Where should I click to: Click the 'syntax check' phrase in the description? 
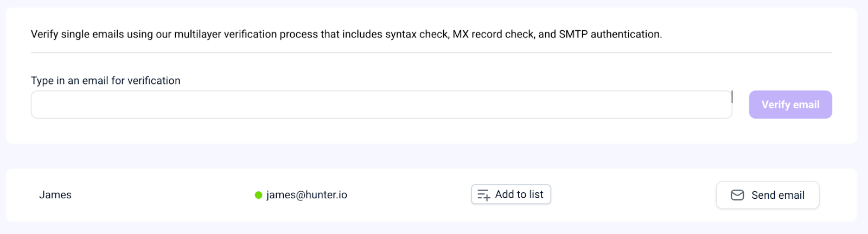[x=417, y=34]
